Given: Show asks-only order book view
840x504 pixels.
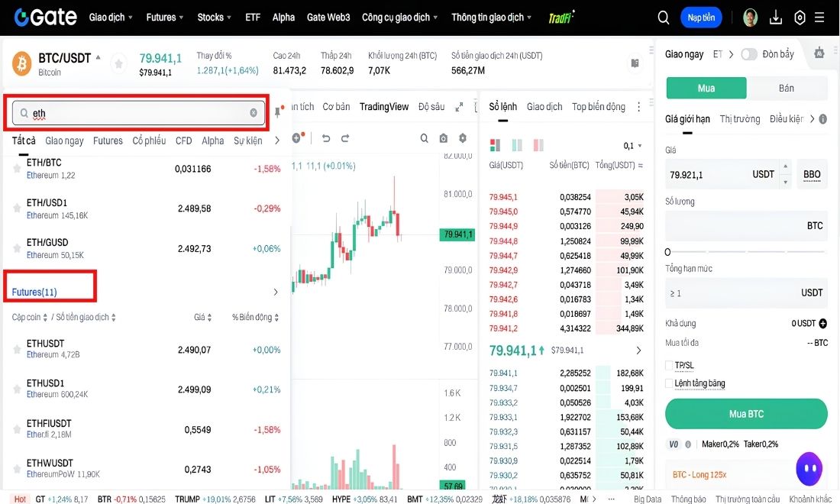Looking at the screenshot, I should point(538,145).
